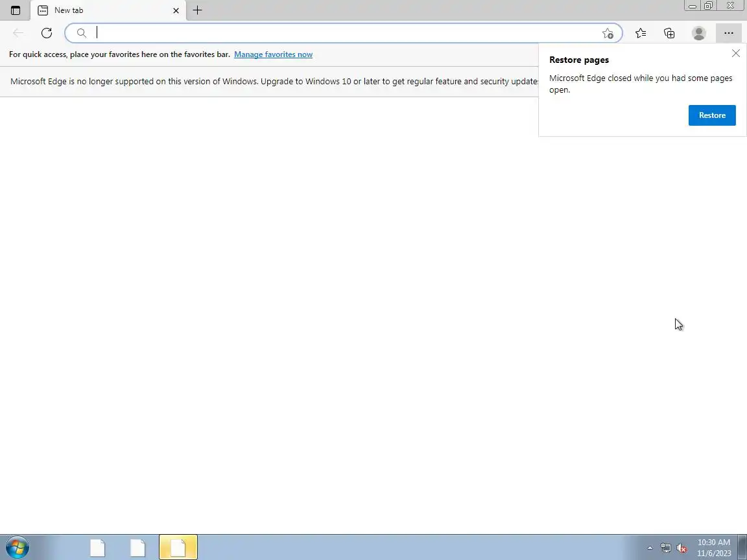
Task: Open first blank taskbar document icon
Action: (x=98, y=547)
